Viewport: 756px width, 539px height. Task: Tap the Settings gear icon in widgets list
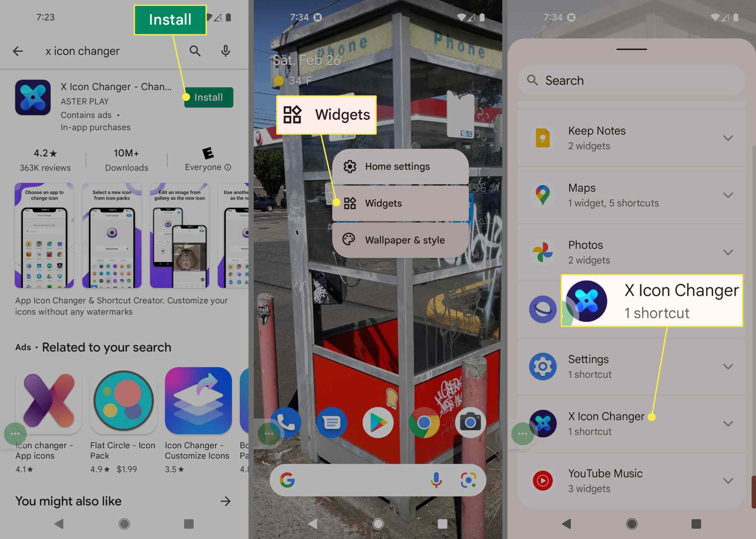pos(543,367)
